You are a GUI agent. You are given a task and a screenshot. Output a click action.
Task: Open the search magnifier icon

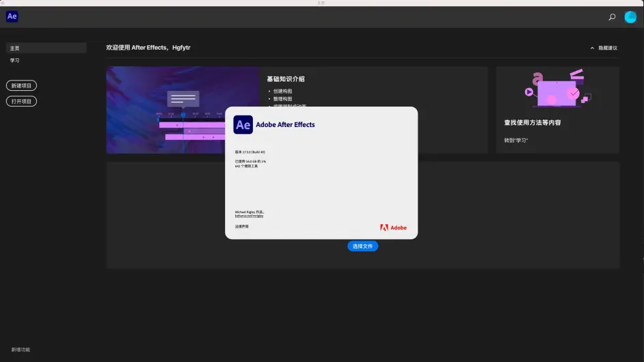[x=612, y=17]
